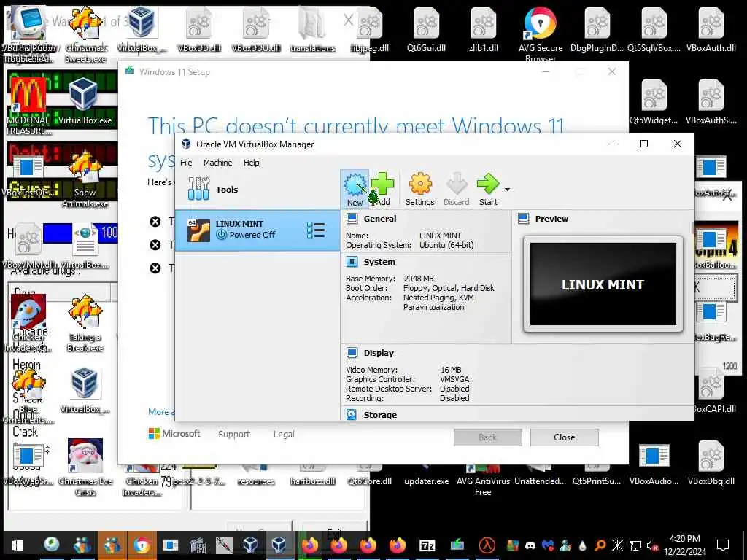Click the Display section header
Viewport: 747px width, 560px height.
[379, 353]
